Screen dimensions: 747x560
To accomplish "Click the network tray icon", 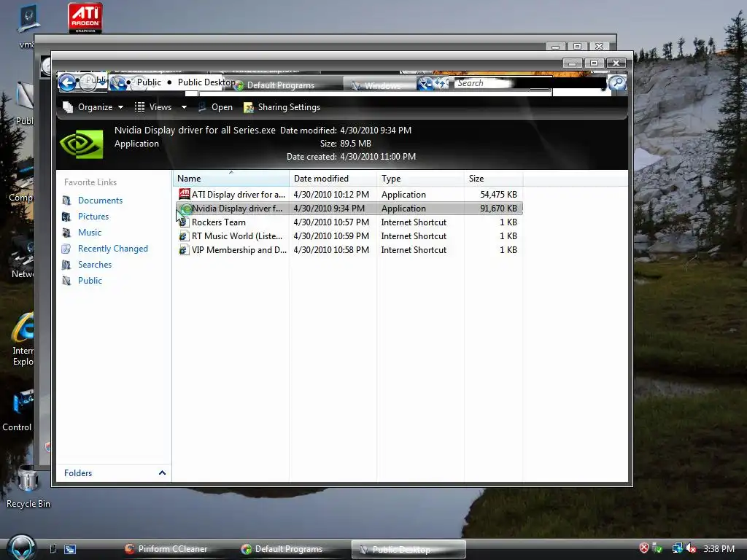I will click(x=677, y=548).
